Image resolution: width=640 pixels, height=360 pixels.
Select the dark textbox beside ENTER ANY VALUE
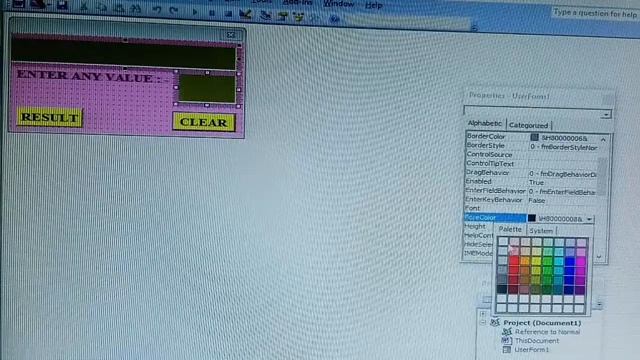click(x=207, y=89)
